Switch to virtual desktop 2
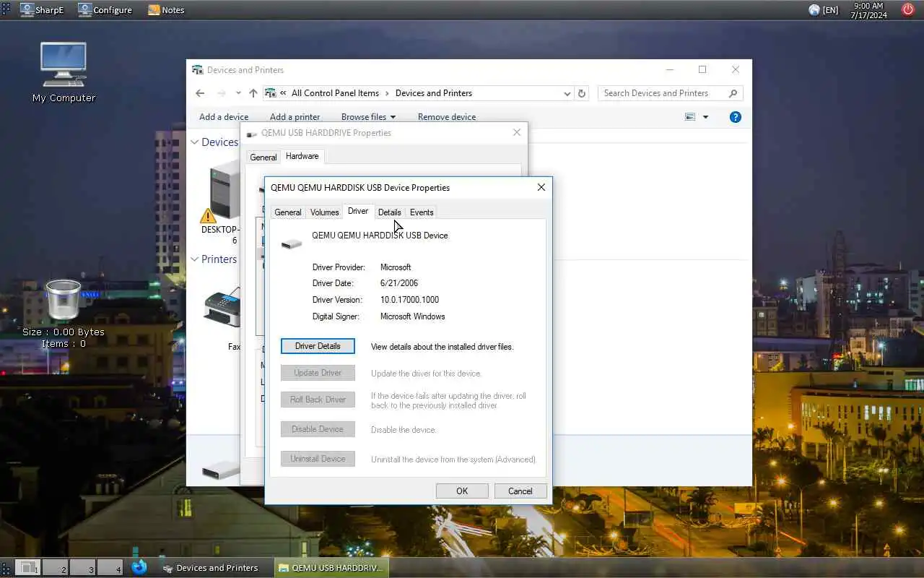The height and width of the screenshot is (578, 924). 56,568
